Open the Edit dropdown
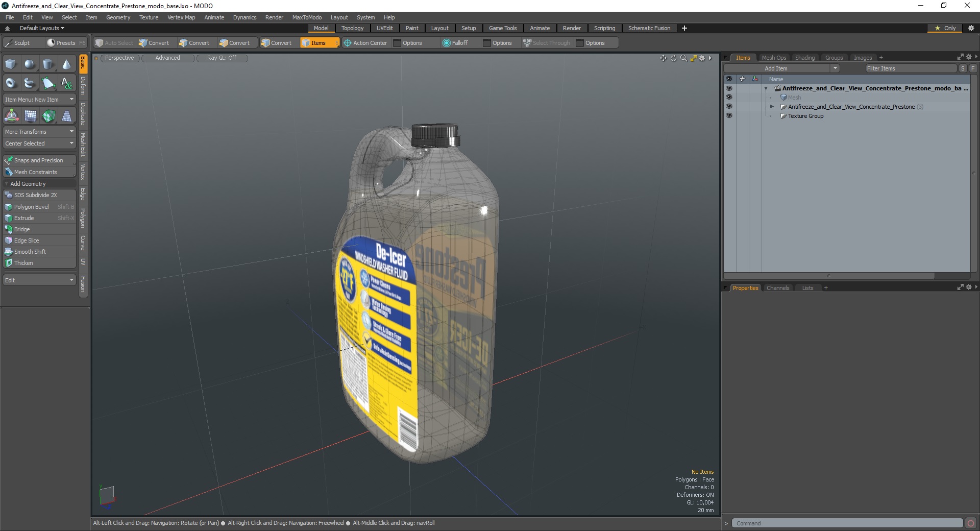This screenshot has width=980, height=531. pyautogui.click(x=39, y=280)
